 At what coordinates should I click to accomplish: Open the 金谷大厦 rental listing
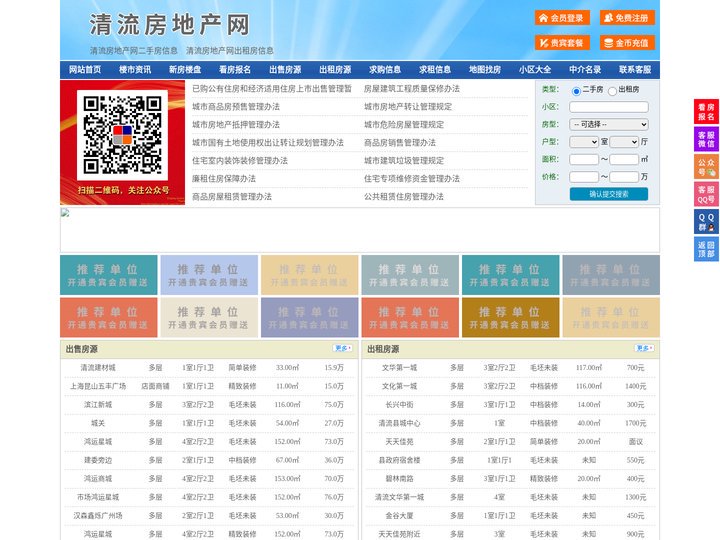[399, 516]
